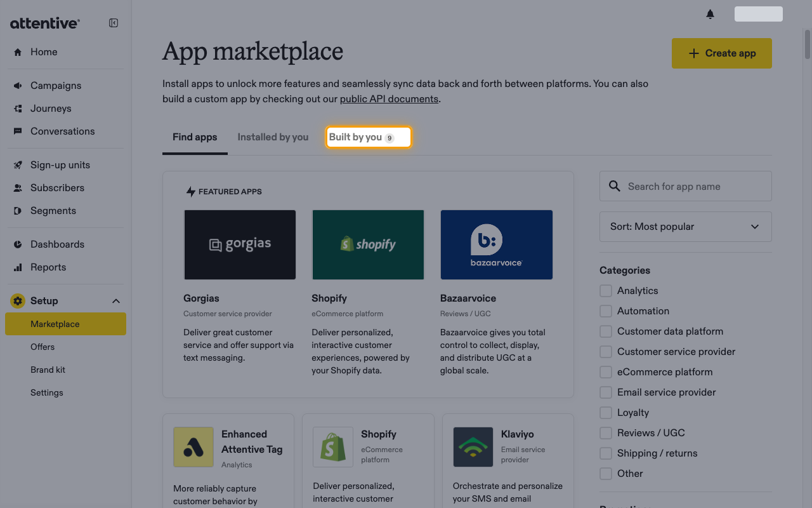Check the Other category
This screenshot has width=812, height=508.
point(606,474)
